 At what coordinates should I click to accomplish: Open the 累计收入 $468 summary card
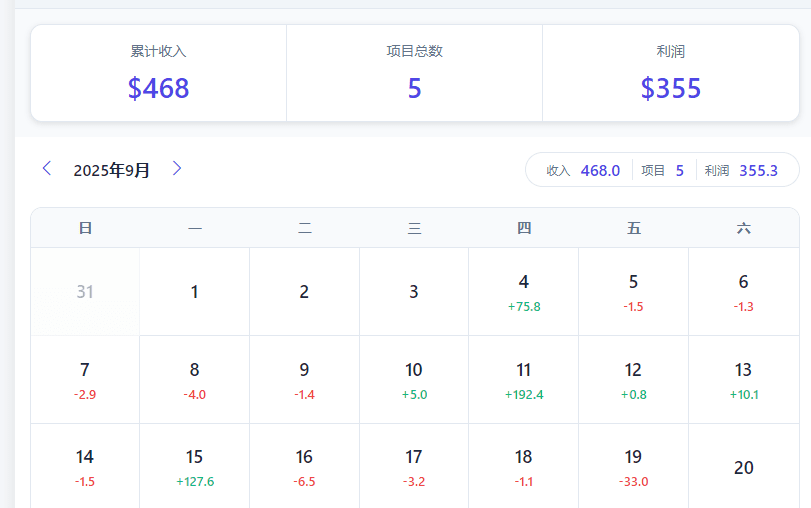[x=158, y=74]
